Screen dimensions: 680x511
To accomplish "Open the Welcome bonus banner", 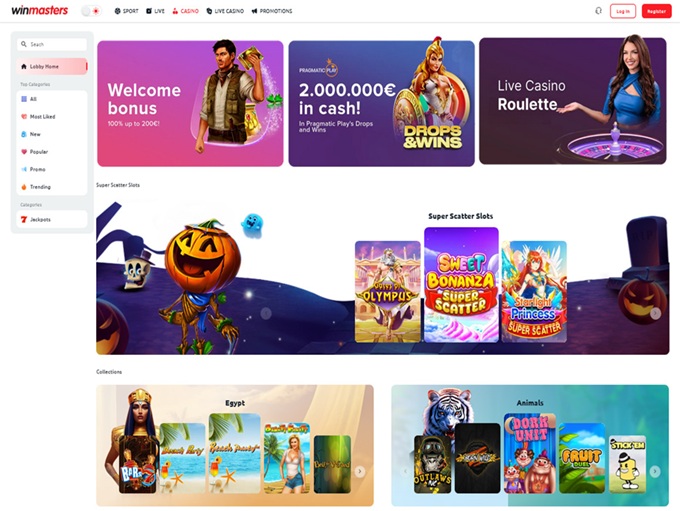I will click(190, 103).
